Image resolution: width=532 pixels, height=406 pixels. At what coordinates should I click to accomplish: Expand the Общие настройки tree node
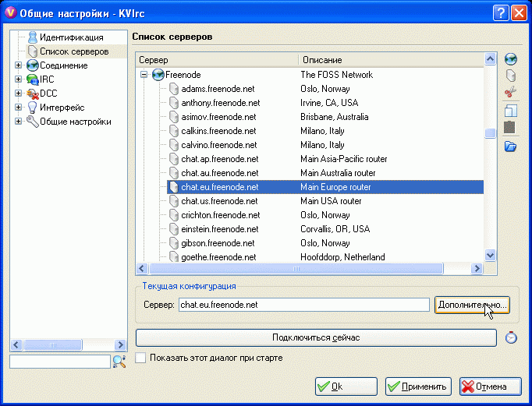tap(18, 122)
